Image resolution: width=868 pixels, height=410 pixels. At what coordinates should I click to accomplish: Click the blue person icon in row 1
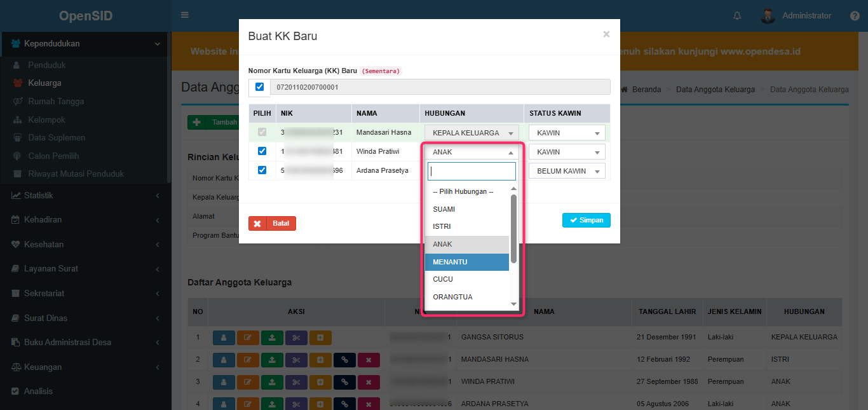(223, 338)
